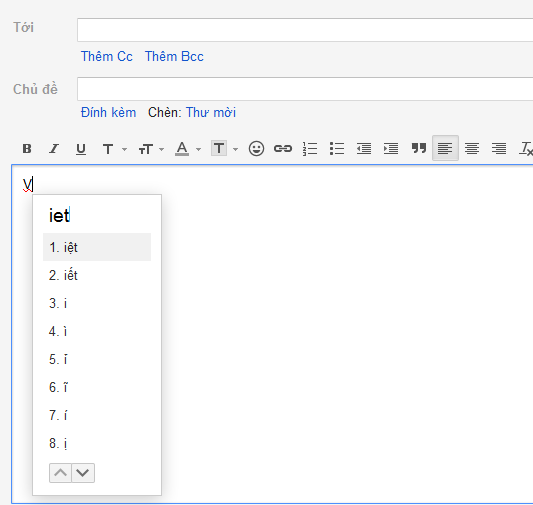Focus the Tới recipient field

click(305, 30)
